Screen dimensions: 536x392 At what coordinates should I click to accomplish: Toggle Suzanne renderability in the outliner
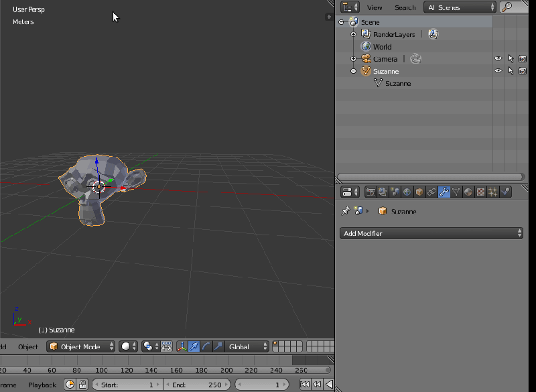pyautogui.click(x=523, y=71)
